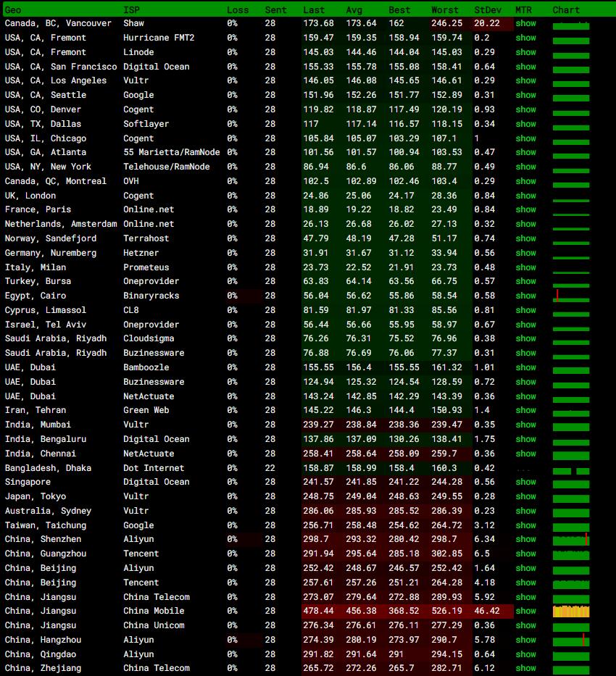Image resolution: width=616 pixels, height=676 pixels.
Task: Click the chart for Shenzhen Aliyun
Action: pyautogui.click(x=571, y=539)
